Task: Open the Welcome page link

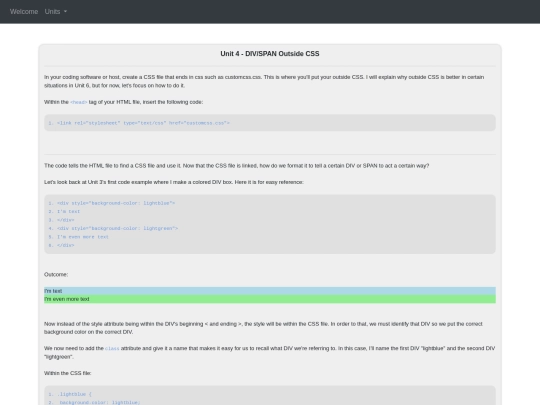Action: coord(24,12)
